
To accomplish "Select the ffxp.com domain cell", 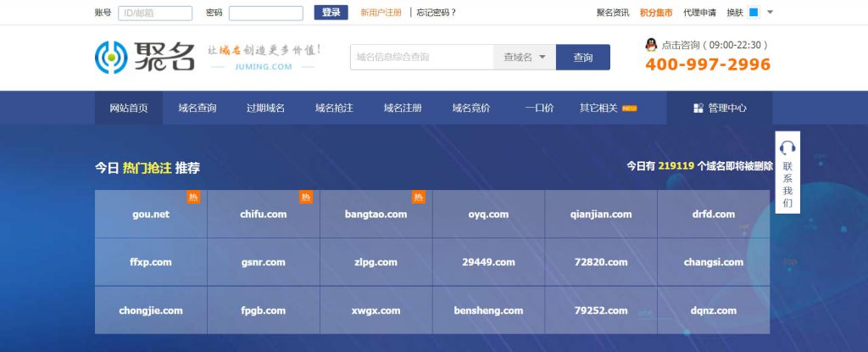I will pos(151,262).
